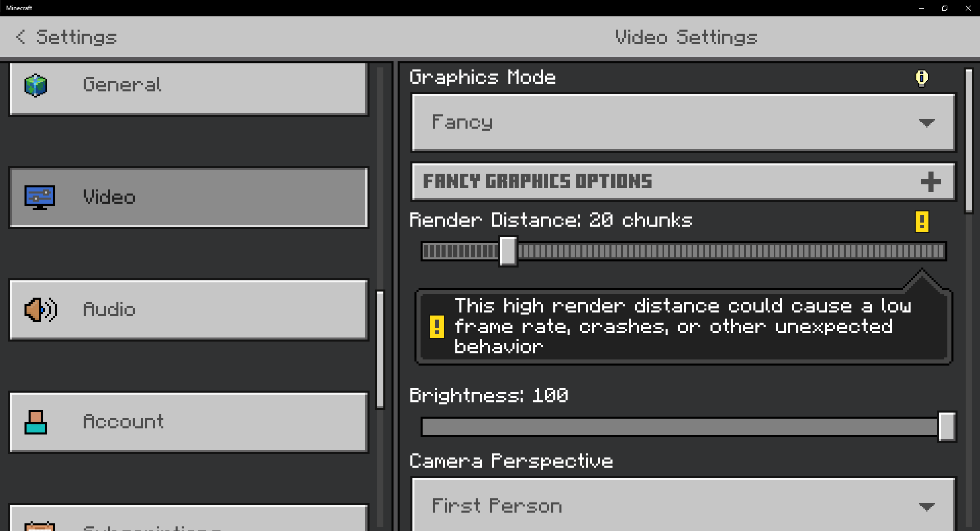
Task: Click the left sidebar scrollbar thumb
Action: tap(380, 350)
